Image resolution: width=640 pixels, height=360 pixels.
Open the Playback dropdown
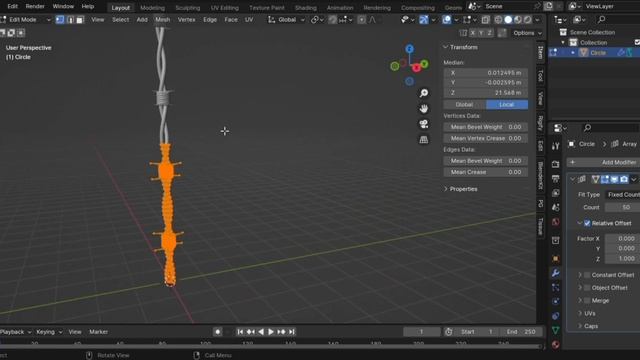click(16, 332)
